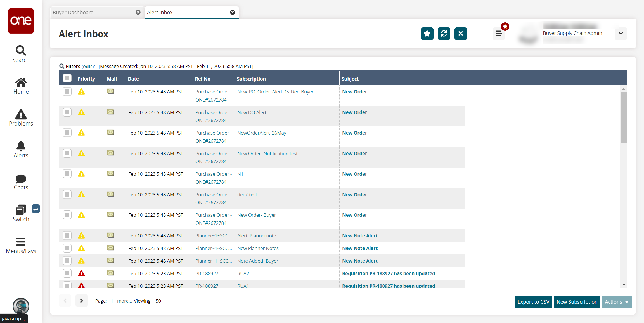Close the Alert Inbox tab
644x323 pixels.
(232, 12)
